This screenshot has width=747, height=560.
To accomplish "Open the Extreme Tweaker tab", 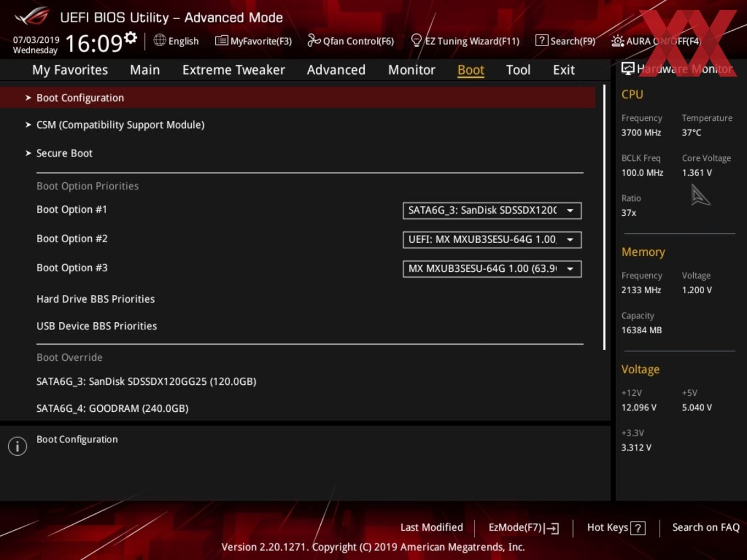I will pos(233,70).
